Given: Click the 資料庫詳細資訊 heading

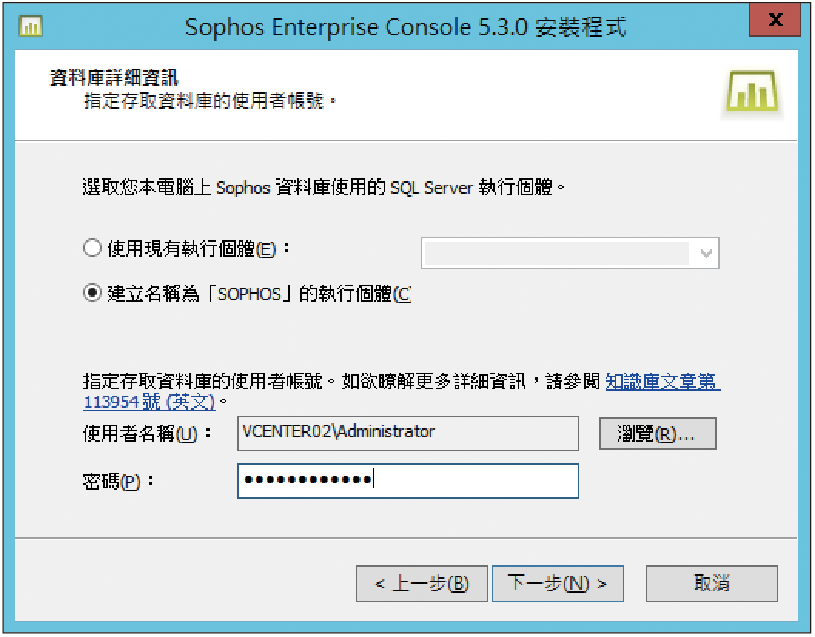Looking at the screenshot, I should tap(114, 78).
